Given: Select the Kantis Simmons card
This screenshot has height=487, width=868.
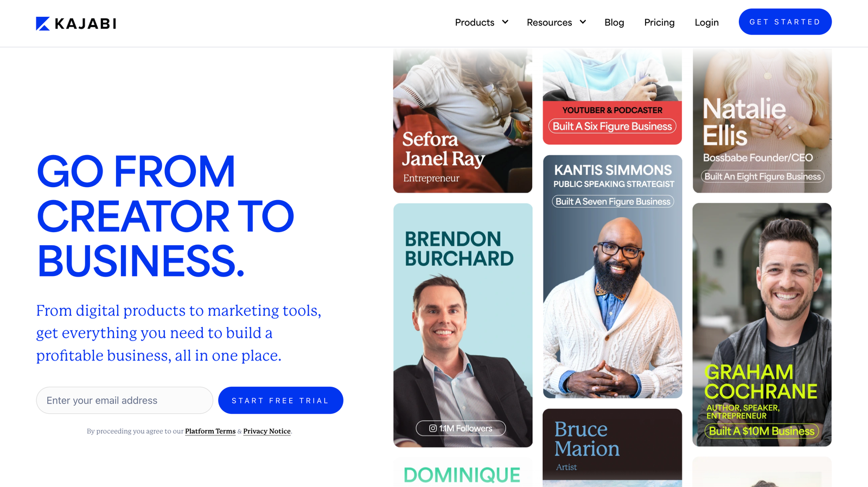Looking at the screenshot, I should 612,277.
